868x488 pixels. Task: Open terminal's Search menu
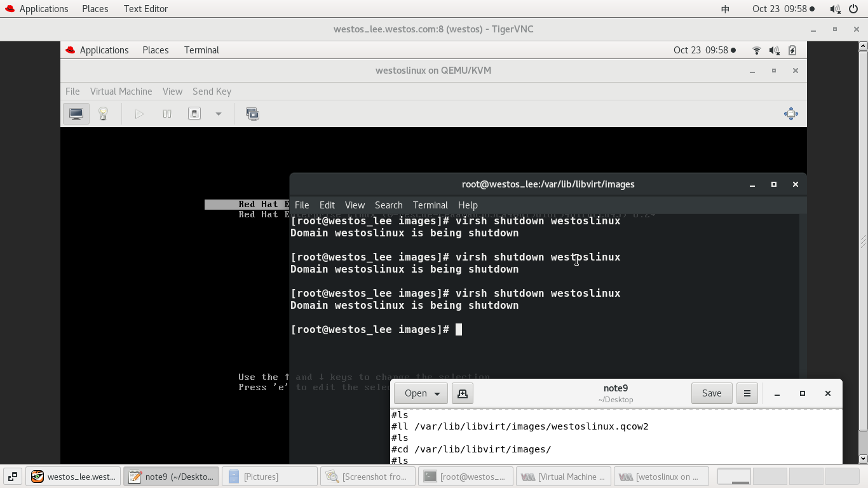tap(389, 205)
